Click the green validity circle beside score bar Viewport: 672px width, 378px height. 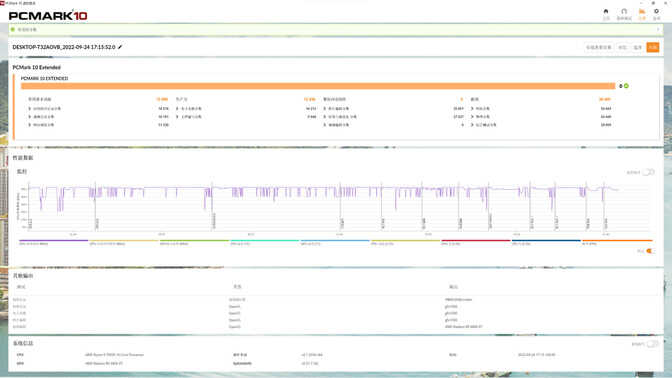click(626, 86)
